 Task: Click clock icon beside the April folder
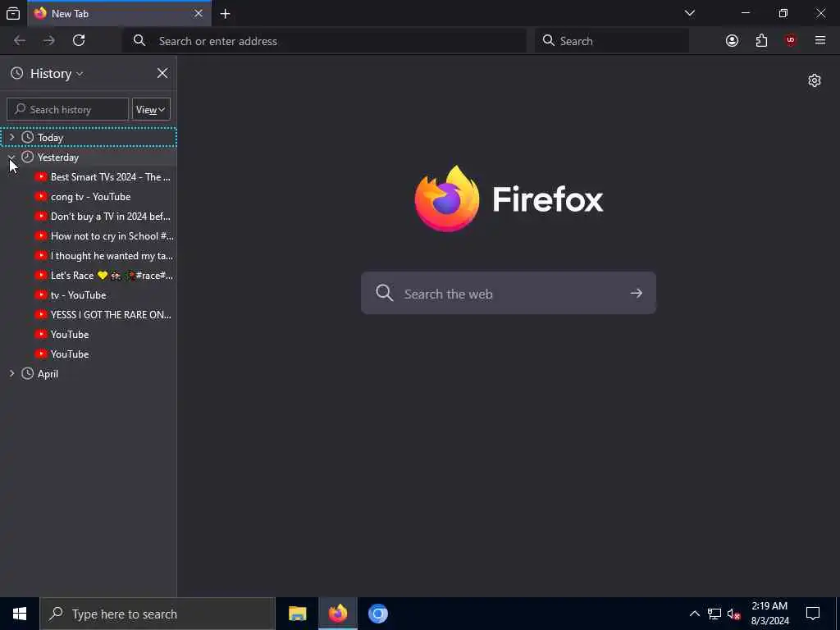point(27,374)
